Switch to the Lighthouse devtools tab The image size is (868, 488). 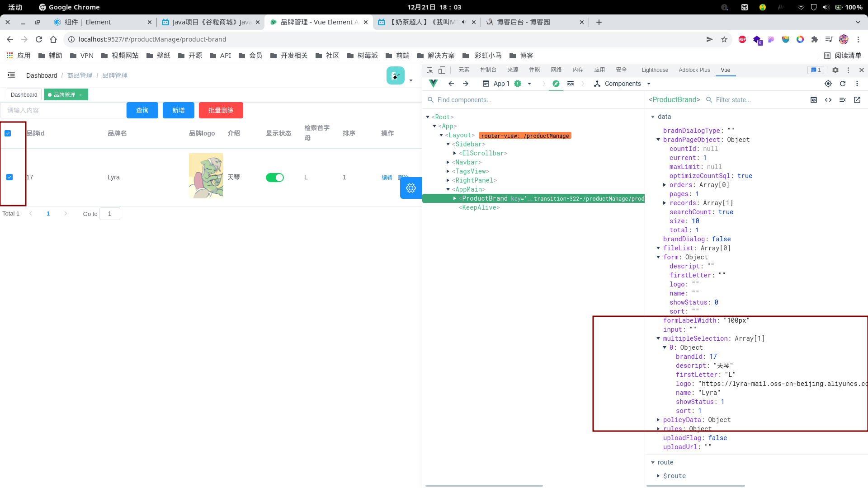654,70
